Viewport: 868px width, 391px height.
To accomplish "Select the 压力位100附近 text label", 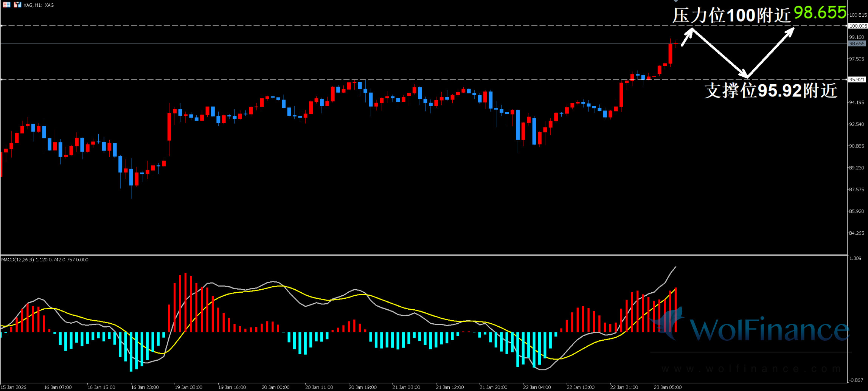I will (x=731, y=16).
